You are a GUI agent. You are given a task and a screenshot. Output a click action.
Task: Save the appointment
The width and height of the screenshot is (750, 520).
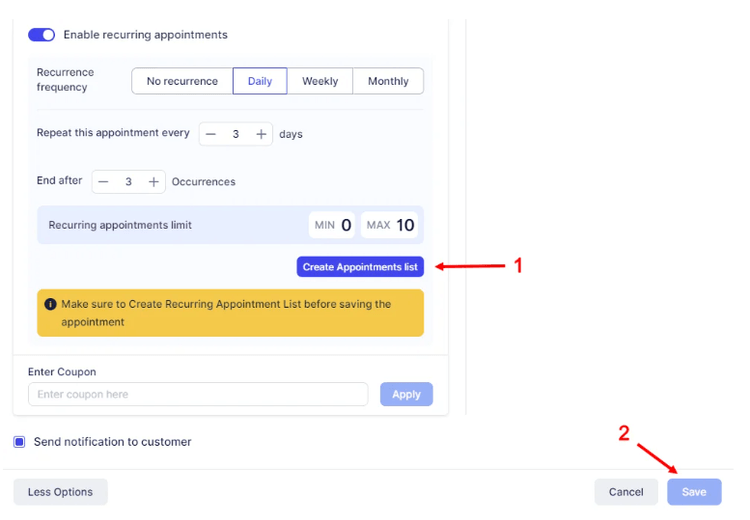coord(694,492)
